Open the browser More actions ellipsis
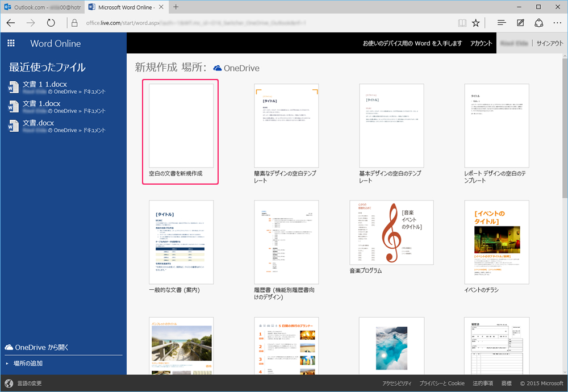The image size is (568, 392). tap(558, 23)
